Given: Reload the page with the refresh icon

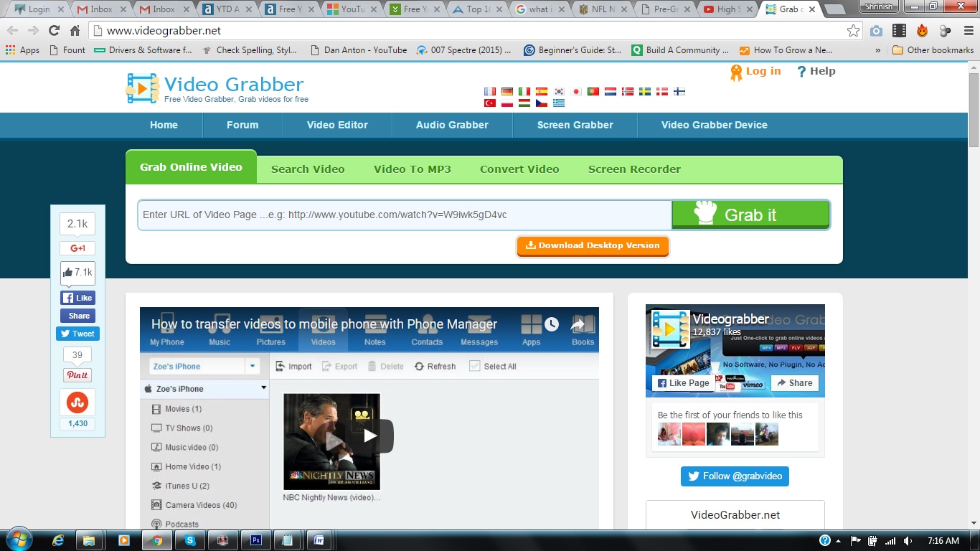Looking at the screenshot, I should pyautogui.click(x=54, y=31).
